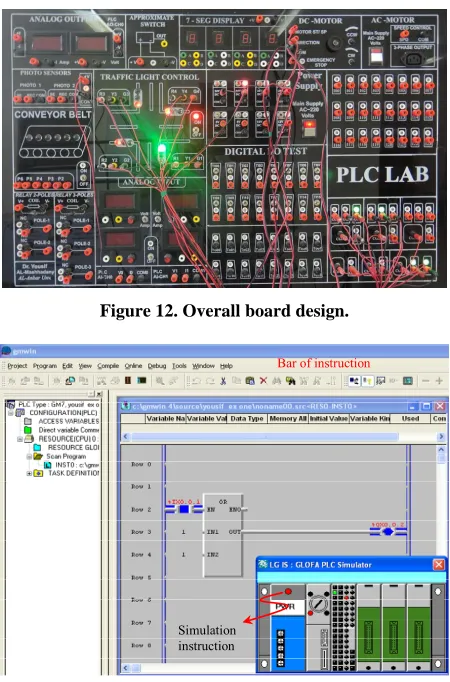The width and height of the screenshot is (450, 682).
Task: Click the Copy icon beside the scissors
Action: click(237, 381)
